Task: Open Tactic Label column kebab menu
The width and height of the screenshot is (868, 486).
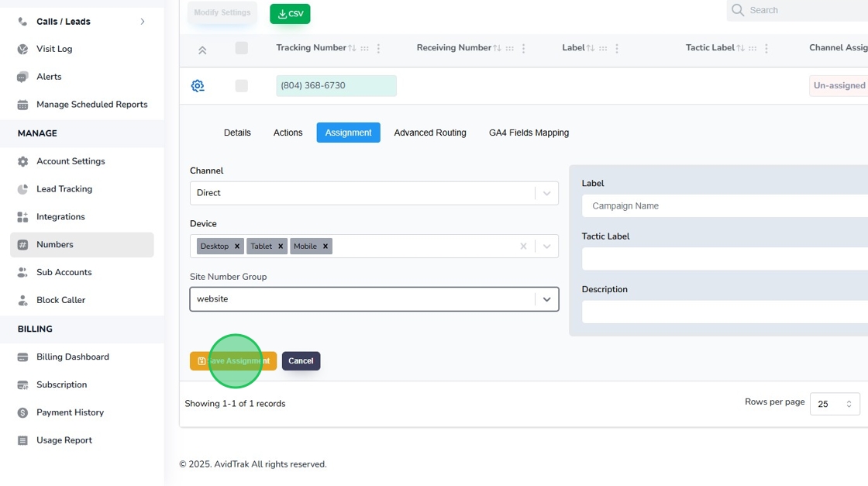Action: 766,49
